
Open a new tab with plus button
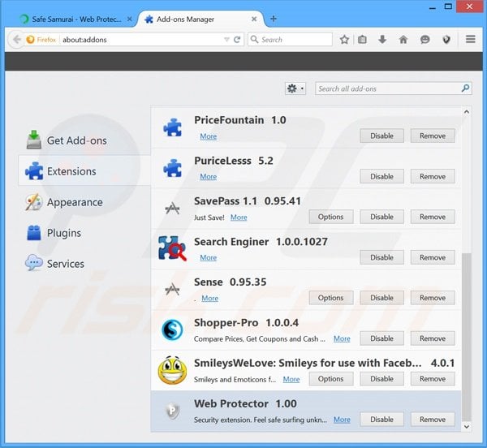(274, 19)
